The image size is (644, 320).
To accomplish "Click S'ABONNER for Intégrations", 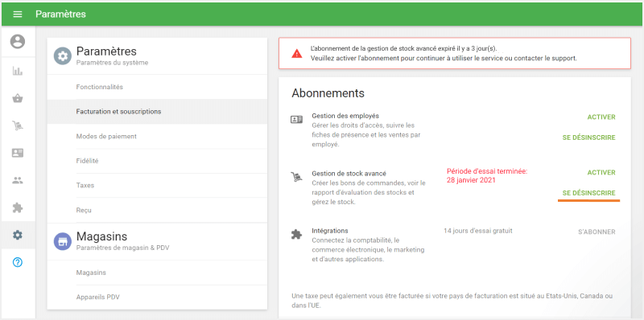I will point(597,232).
